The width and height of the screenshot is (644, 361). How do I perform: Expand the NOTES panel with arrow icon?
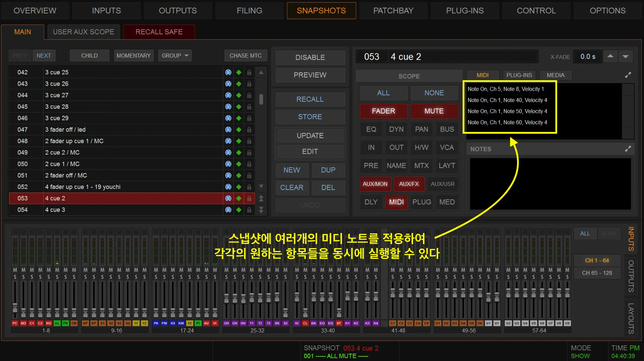(x=628, y=149)
